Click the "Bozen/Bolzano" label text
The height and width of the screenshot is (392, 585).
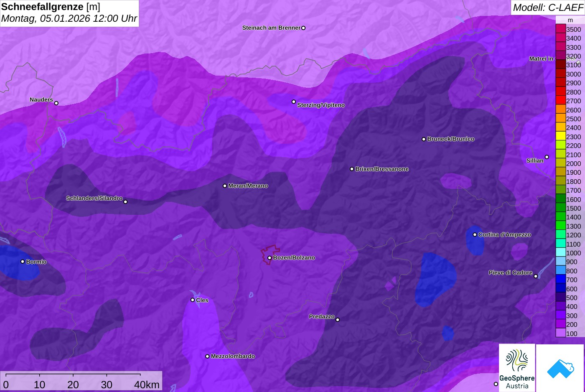pos(294,258)
